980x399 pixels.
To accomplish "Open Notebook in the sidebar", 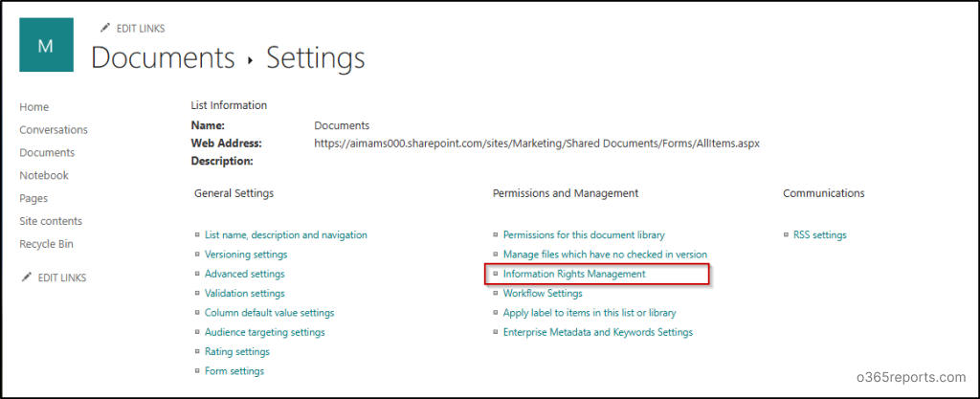I will tap(44, 175).
